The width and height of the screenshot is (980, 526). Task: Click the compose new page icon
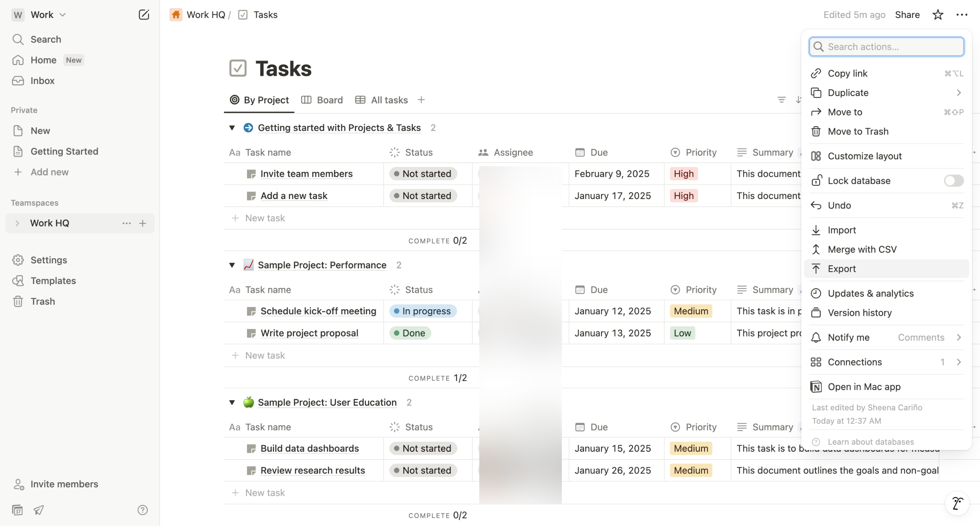pyautogui.click(x=144, y=15)
